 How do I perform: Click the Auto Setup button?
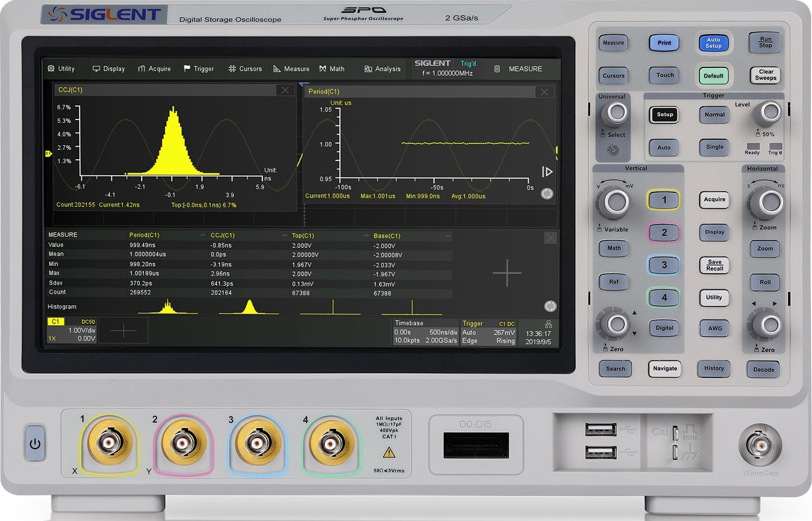coord(713,43)
